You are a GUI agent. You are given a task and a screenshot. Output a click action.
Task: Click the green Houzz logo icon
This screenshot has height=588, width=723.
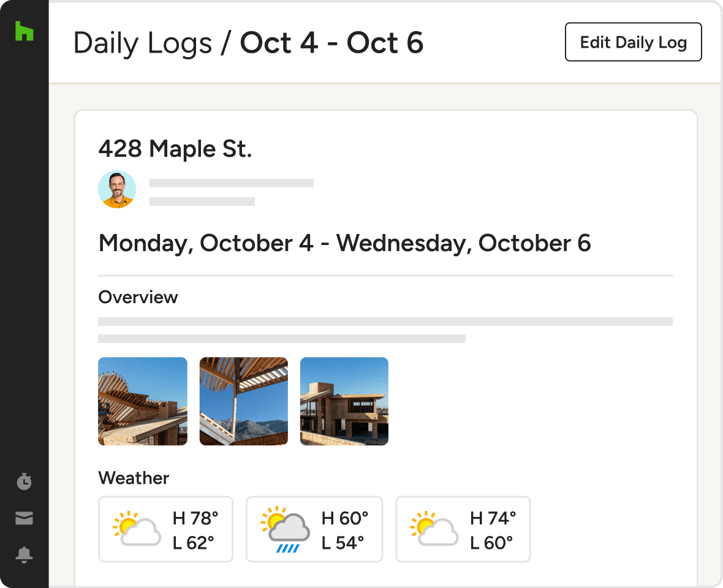click(24, 31)
